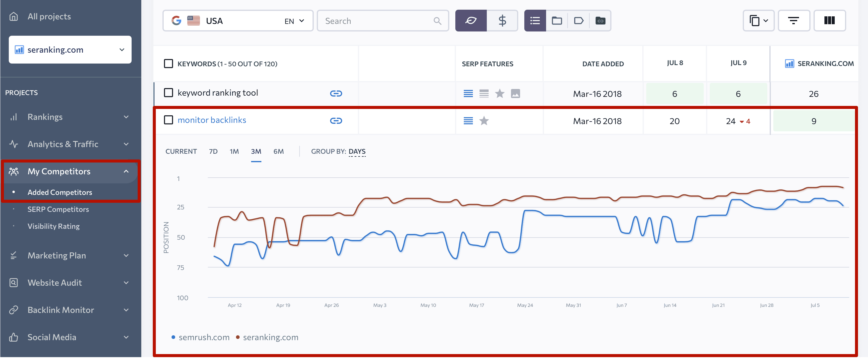Screen dimensions: 868x358
Task: Select the dollar sign CPC icon in toolbar
Action: [501, 21]
